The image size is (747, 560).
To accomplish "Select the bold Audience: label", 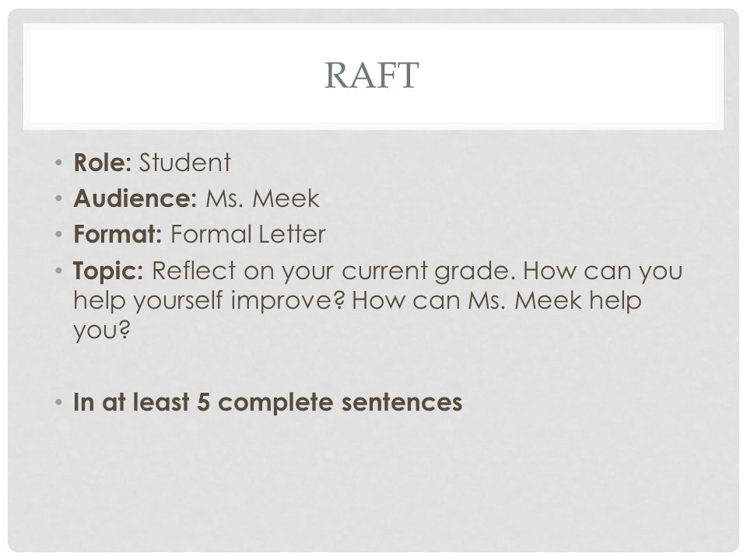I will (135, 198).
